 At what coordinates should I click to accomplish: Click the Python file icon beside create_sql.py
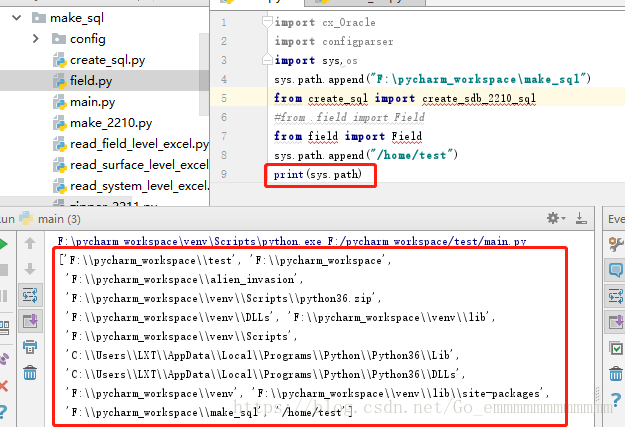point(60,60)
